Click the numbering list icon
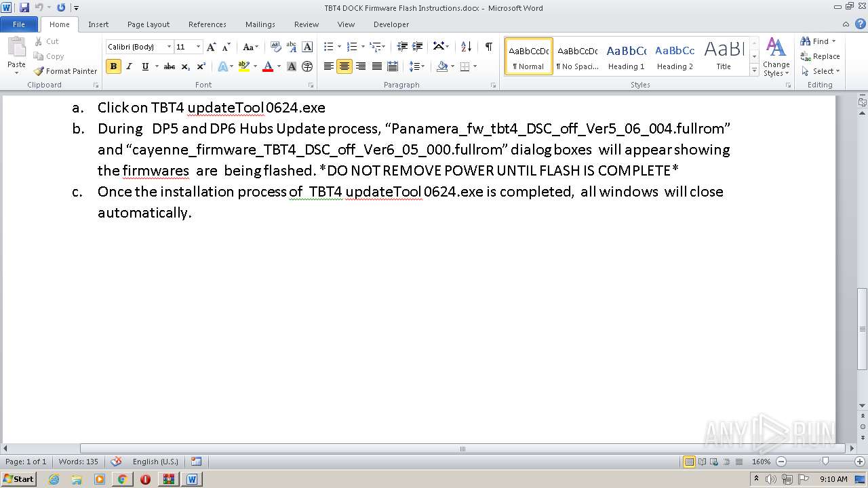This screenshot has height=488, width=868. tap(352, 47)
